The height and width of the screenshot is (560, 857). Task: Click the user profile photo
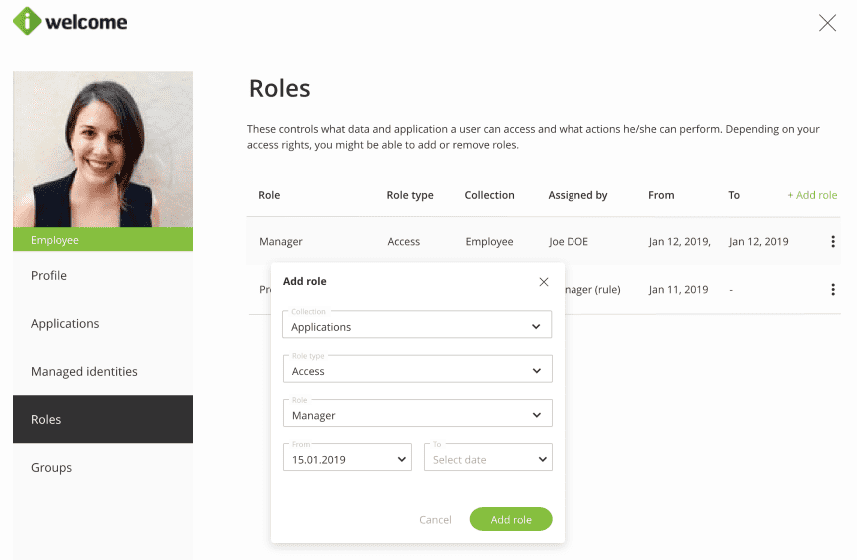(103, 150)
